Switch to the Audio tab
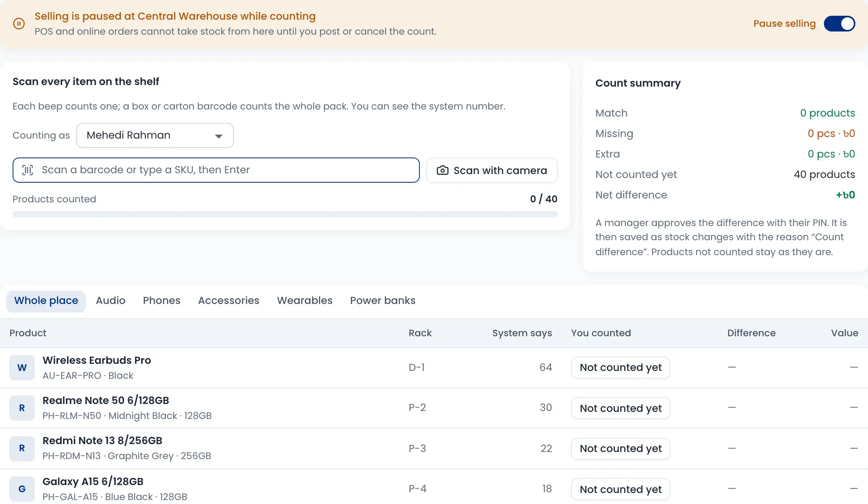This screenshot has width=868, height=504. (111, 301)
